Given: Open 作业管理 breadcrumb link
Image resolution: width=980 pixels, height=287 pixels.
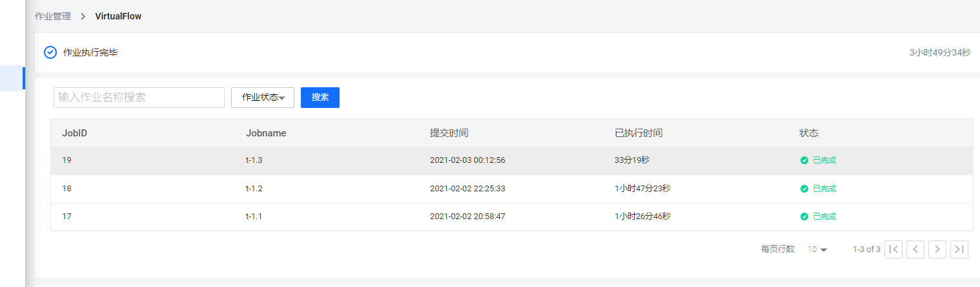Looking at the screenshot, I should [53, 16].
